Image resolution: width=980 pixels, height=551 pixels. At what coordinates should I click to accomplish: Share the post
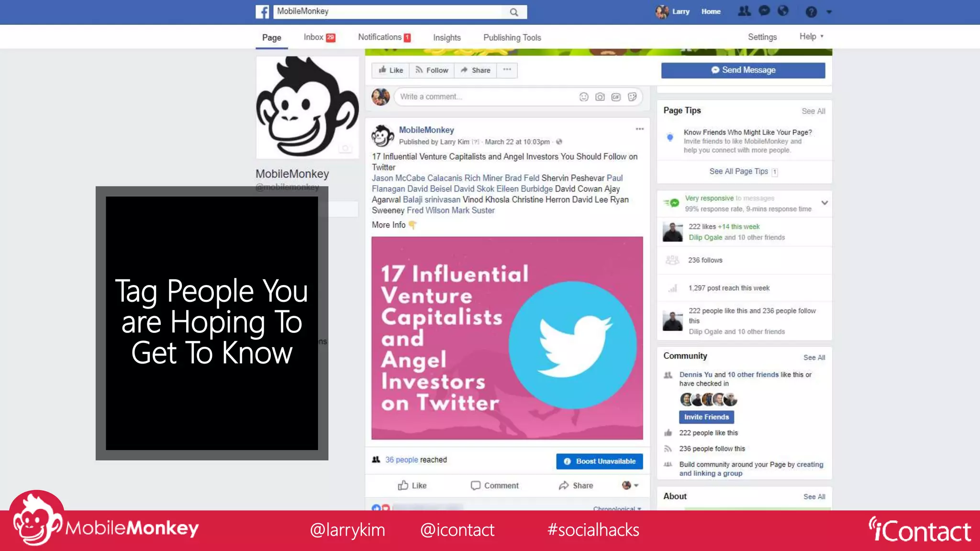(576, 485)
